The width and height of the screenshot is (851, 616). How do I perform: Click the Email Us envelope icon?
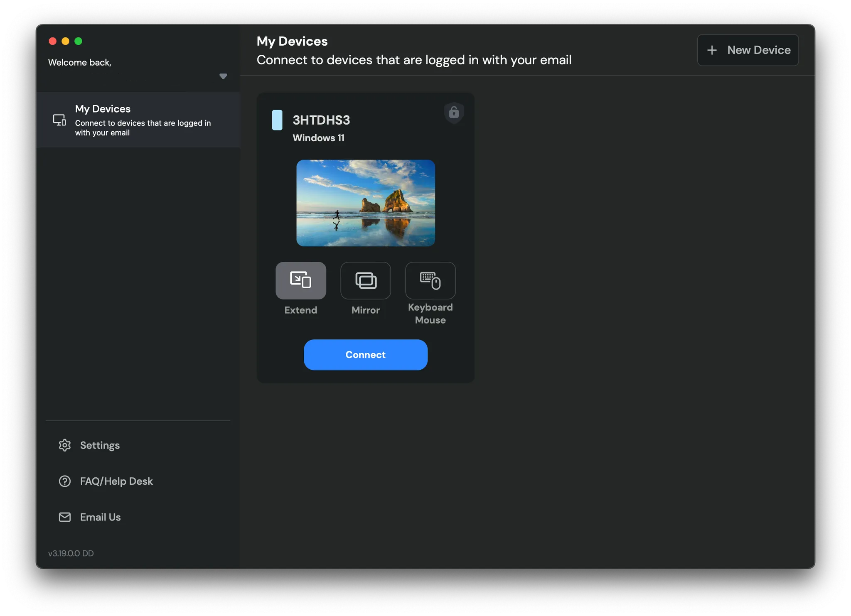click(x=65, y=517)
